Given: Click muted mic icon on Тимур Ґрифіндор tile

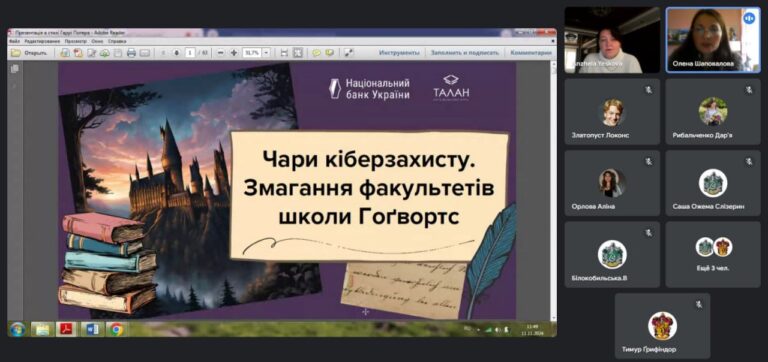Looking at the screenshot, I should coord(698,304).
